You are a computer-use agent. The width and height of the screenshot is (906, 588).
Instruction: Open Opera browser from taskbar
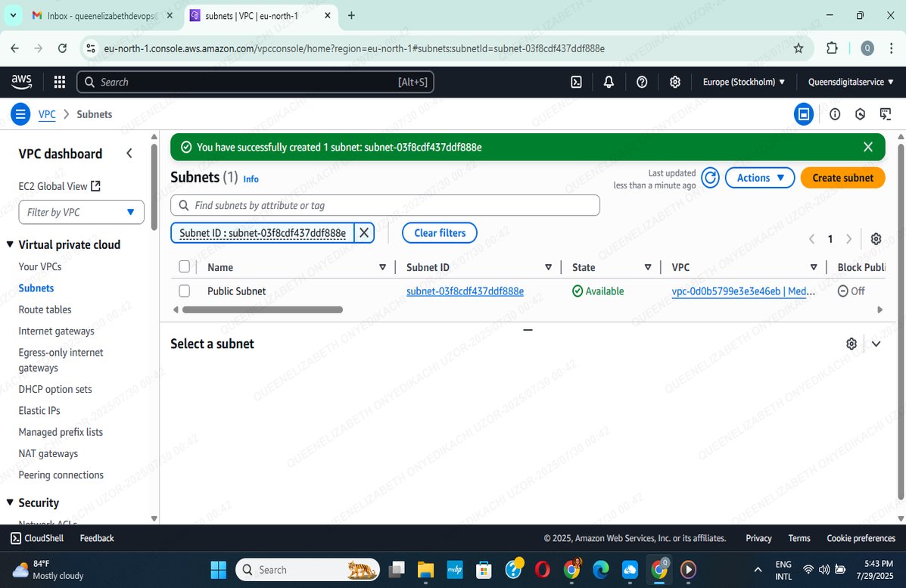[542, 570]
